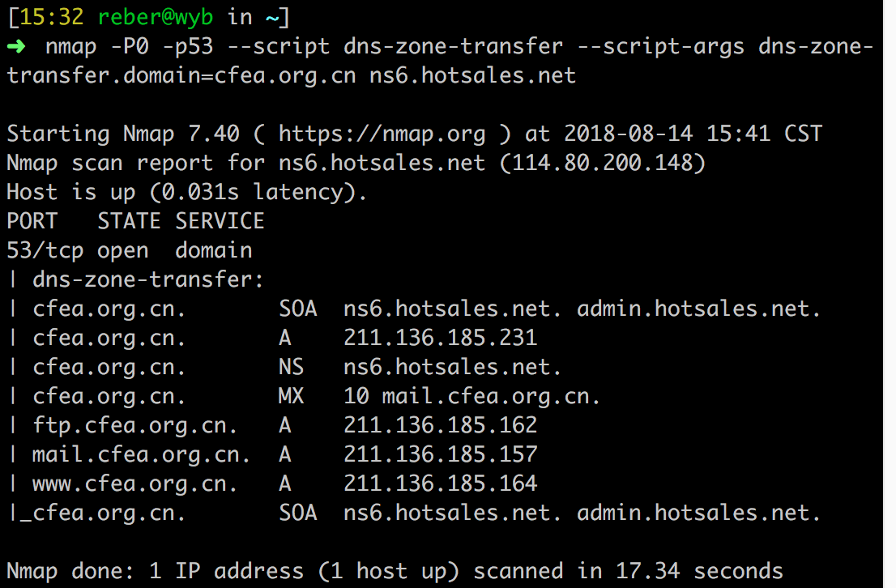Click the A record 211.136.185.231
Viewport: 896px width, 588px height.
[x=440, y=338]
